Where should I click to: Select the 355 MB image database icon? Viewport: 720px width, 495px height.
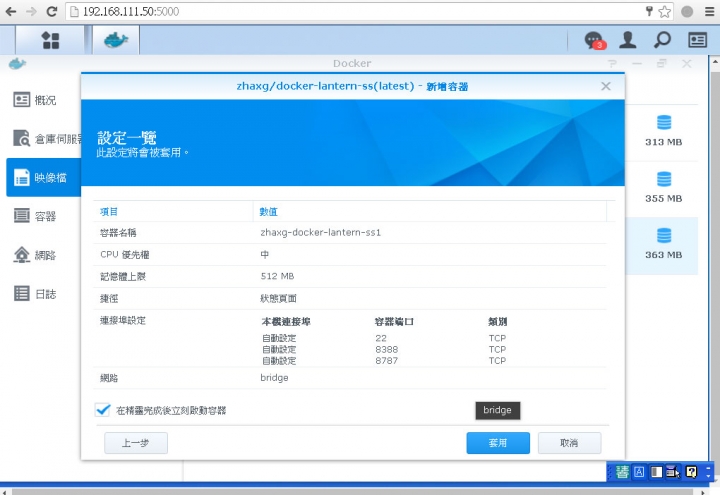tap(664, 179)
